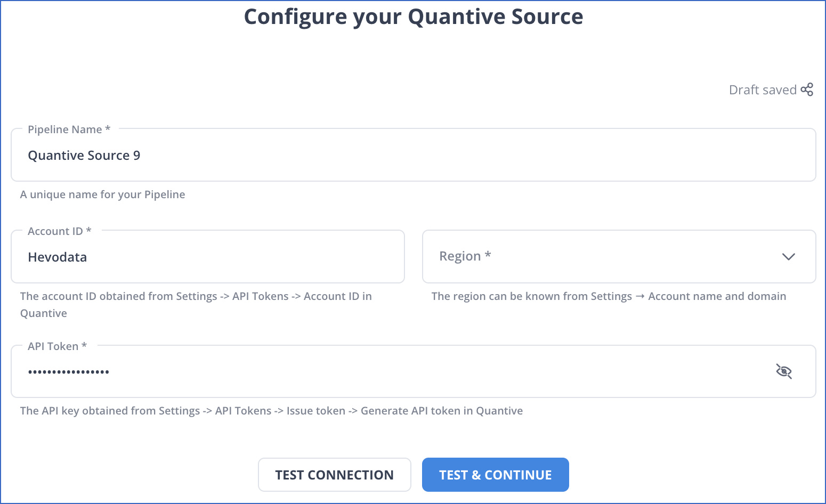Click the Configure your Quantive Source heading
The width and height of the screenshot is (826, 504).
tap(413, 17)
